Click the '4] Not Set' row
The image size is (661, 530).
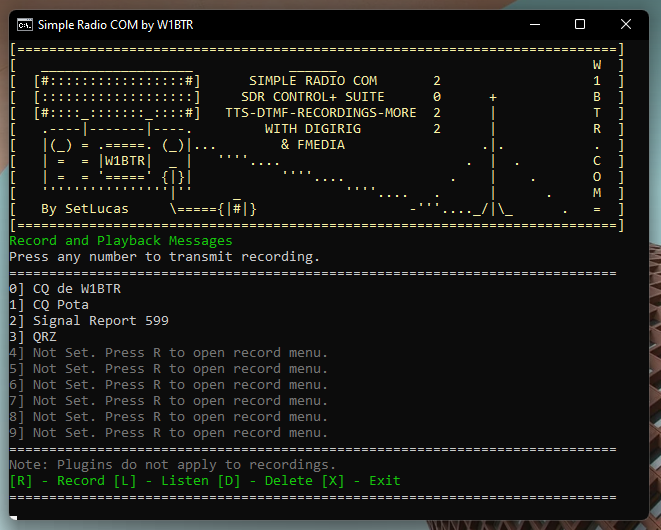tap(168, 353)
